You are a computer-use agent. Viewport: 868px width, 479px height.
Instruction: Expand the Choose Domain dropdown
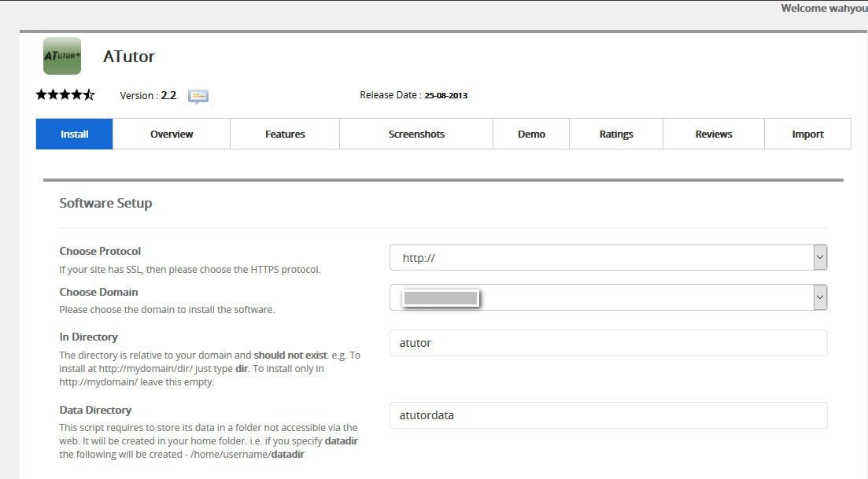pos(608,297)
